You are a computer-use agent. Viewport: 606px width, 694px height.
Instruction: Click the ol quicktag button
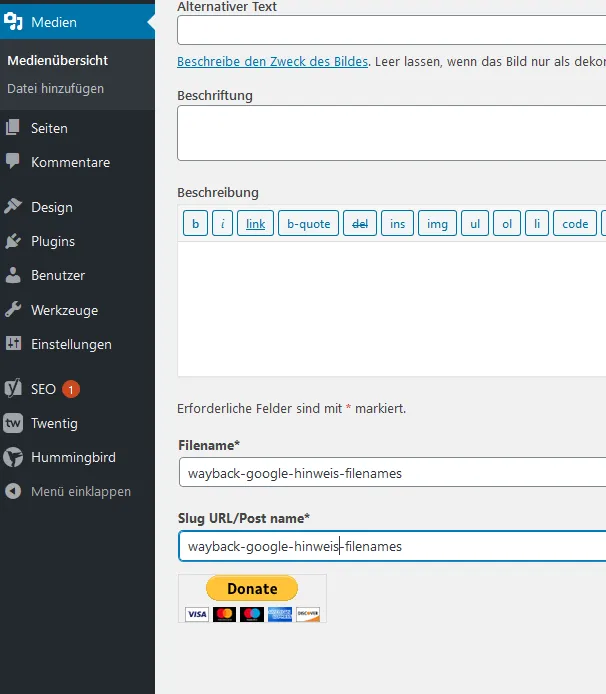pos(507,223)
